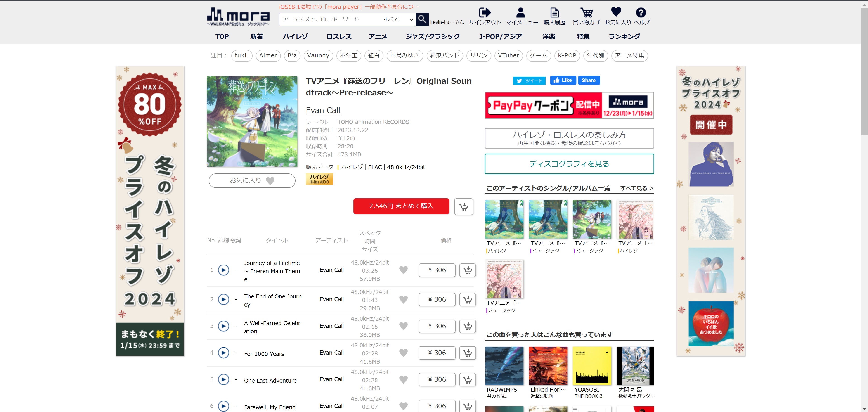Click ディスコグラフィを見る button
The width and height of the screenshot is (868, 412).
569,164
